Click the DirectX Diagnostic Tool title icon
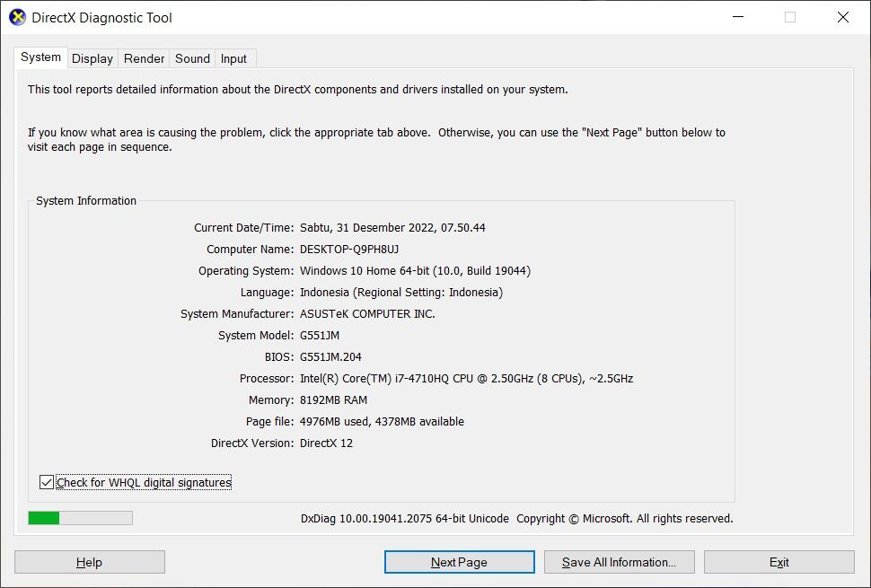This screenshot has height=588, width=871. pos(17,17)
